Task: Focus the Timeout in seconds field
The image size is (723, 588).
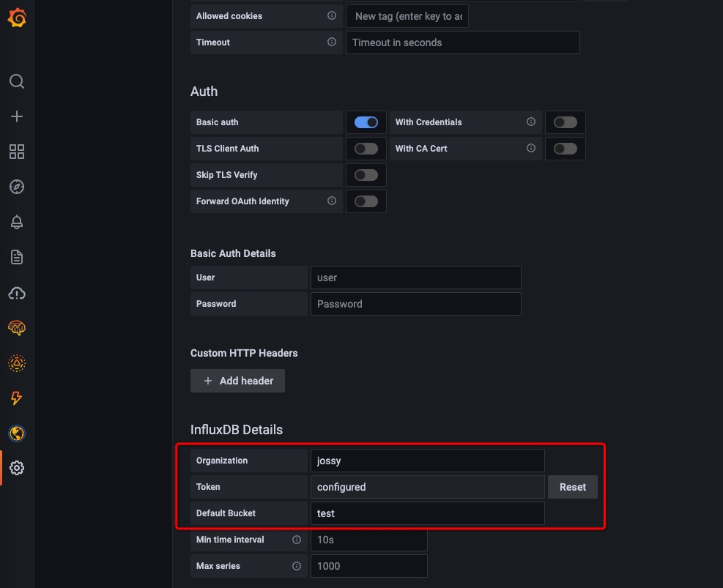Action: click(x=463, y=42)
